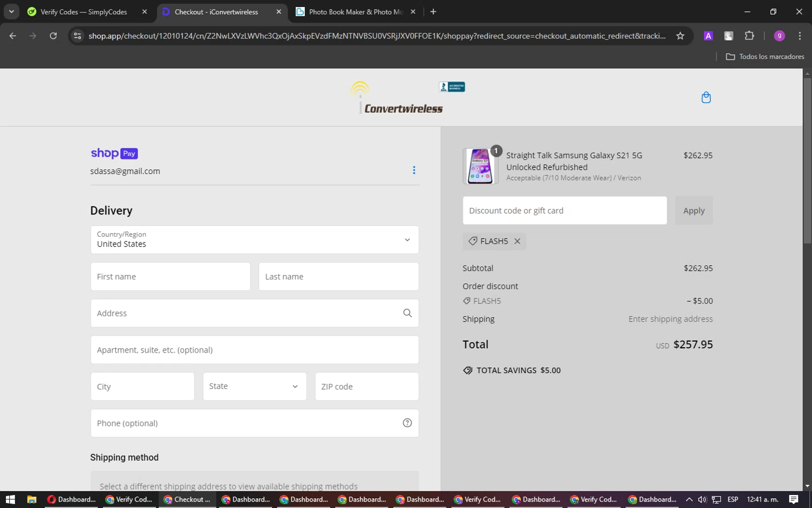Image resolution: width=812 pixels, height=508 pixels.
Task: Close the Photo Book Maker tab
Action: point(413,11)
